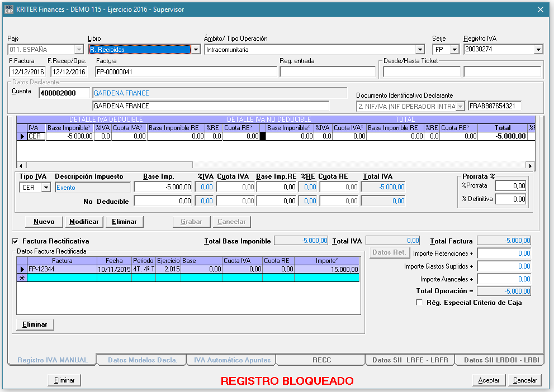Click the %Prorrata input field
This screenshot has height=392, width=554.
[x=511, y=185]
